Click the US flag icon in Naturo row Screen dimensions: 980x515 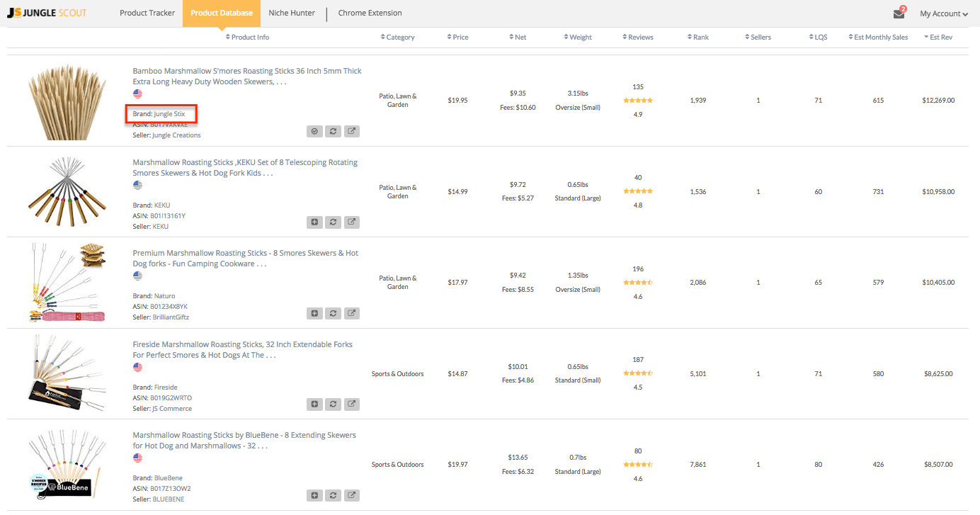coord(137,276)
